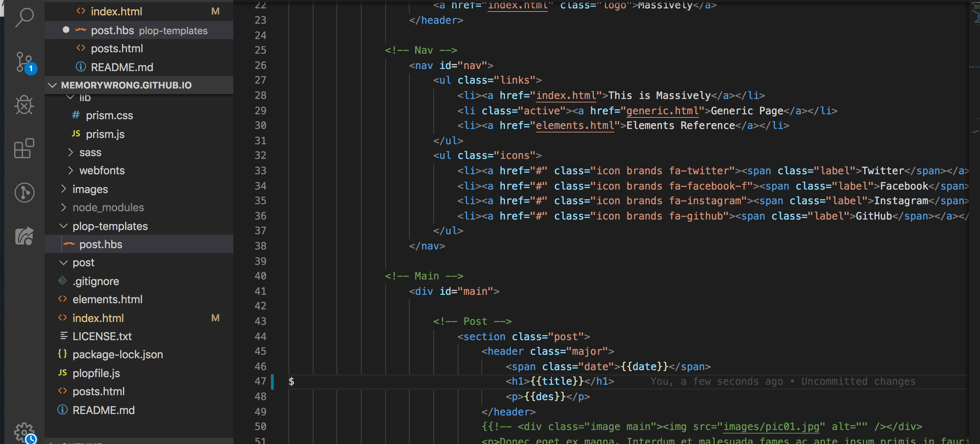980x444 pixels.
Task: Collapse the lib folder
Action: click(139, 98)
